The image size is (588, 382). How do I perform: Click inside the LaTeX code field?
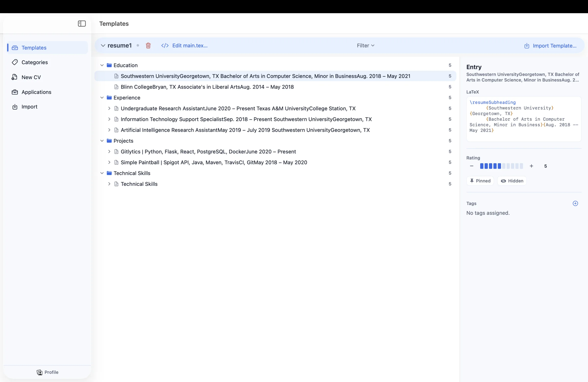(524, 119)
